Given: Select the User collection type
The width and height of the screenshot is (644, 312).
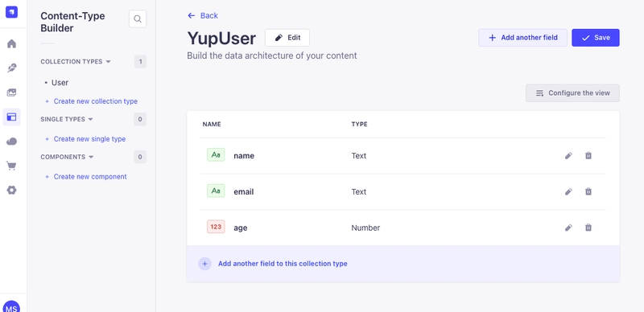Looking at the screenshot, I should pyautogui.click(x=60, y=83).
